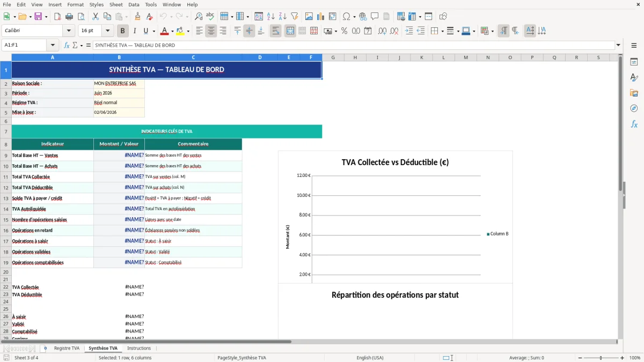Format as percent icon
This screenshot has height=362, width=644.
[x=344, y=31]
